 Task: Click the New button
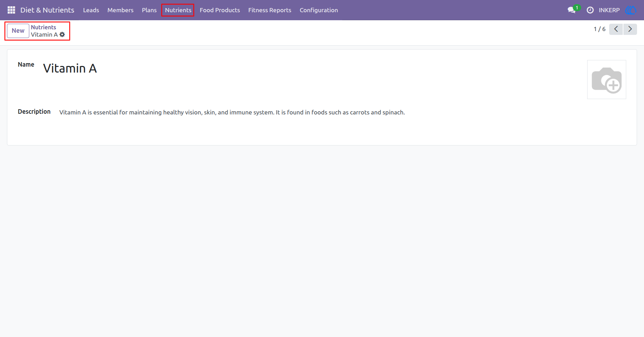[18, 31]
